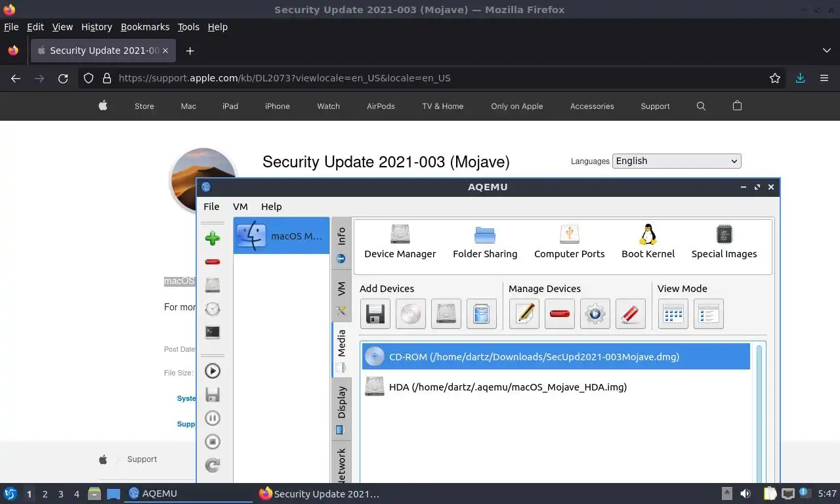Open Folder Sharing
840x504 pixels.
(x=485, y=241)
